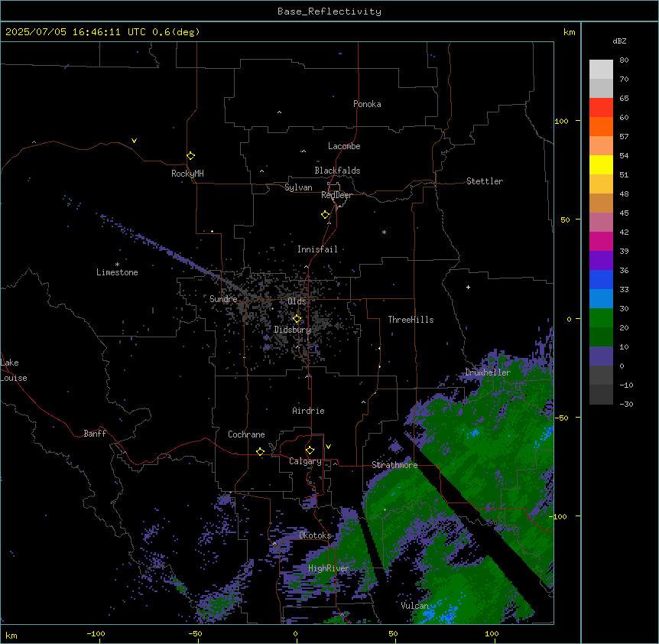The height and width of the screenshot is (644, 659).
Task: Click the 0 tick on bottom axis
Action: coord(295,633)
